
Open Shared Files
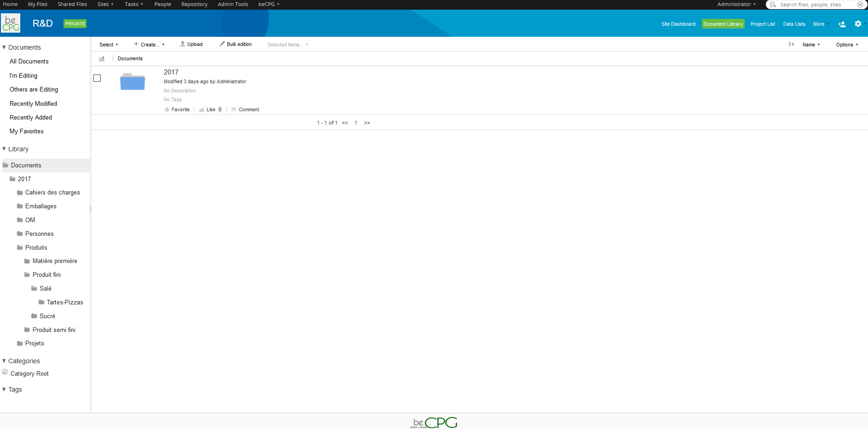click(72, 4)
